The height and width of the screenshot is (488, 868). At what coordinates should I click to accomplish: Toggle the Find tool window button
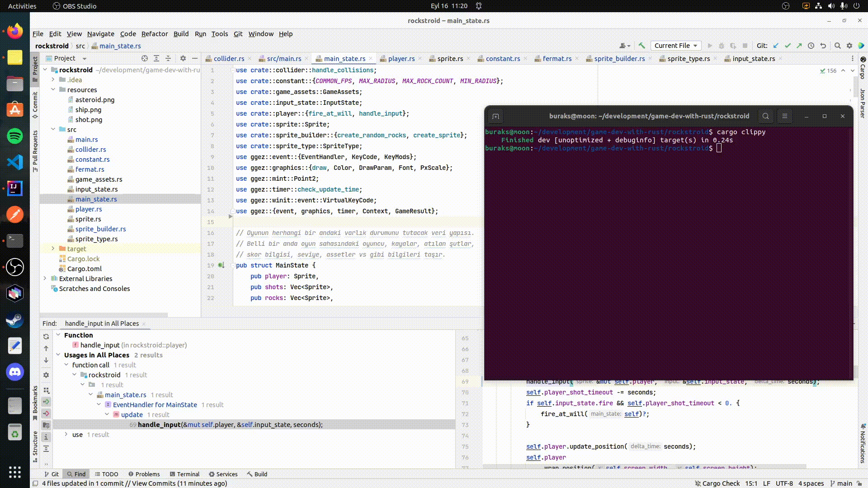point(76,474)
